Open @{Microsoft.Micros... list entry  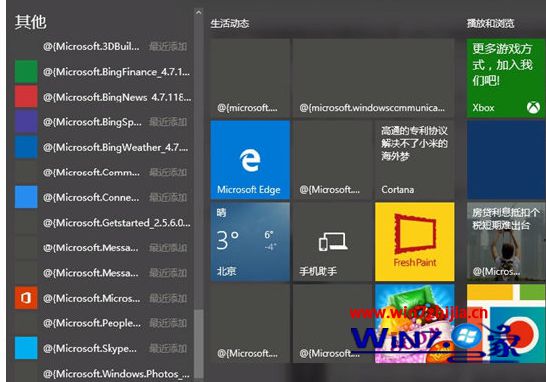(x=103, y=298)
